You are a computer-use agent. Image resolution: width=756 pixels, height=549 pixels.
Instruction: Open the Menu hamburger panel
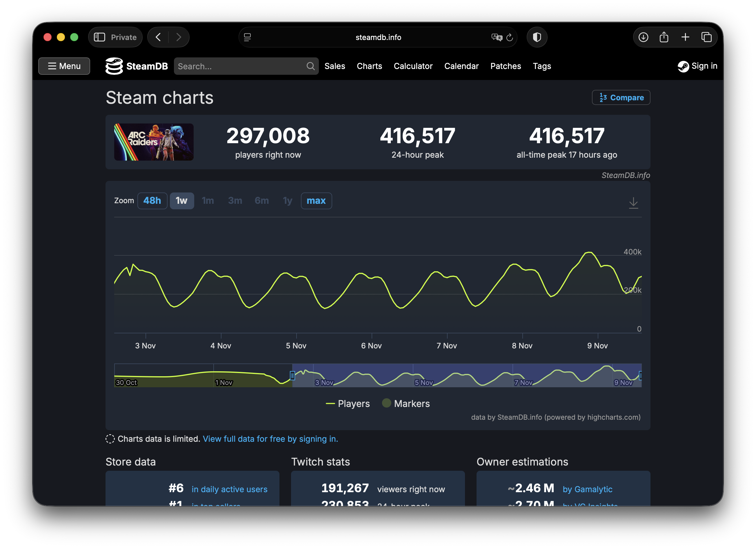pos(64,66)
